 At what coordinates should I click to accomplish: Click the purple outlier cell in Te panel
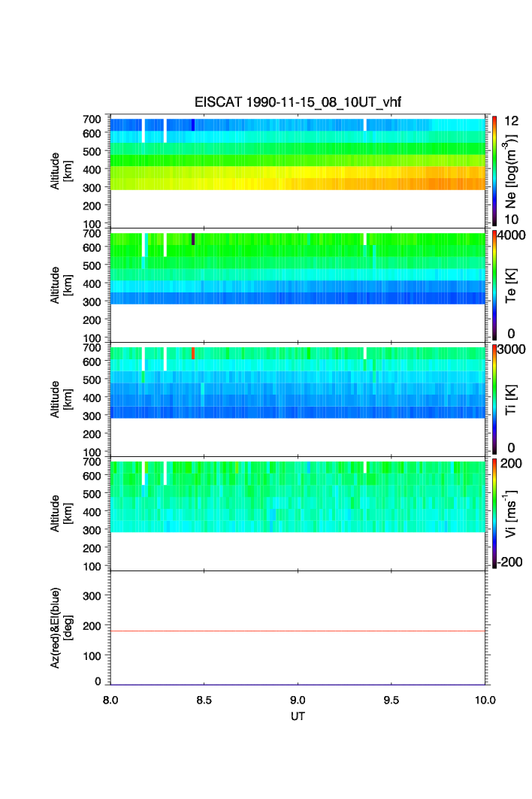[x=193, y=239]
